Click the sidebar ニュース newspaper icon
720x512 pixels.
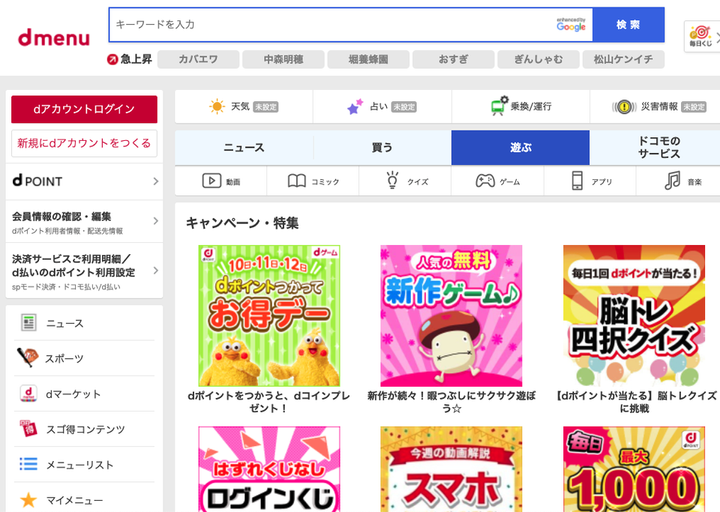28,323
